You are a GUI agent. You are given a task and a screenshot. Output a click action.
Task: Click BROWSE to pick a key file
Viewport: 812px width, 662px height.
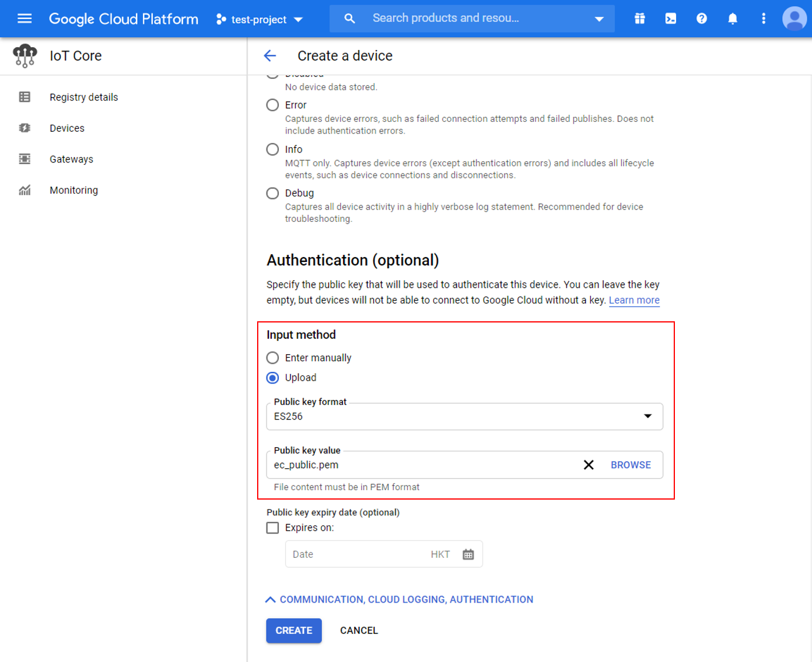coord(631,465)
